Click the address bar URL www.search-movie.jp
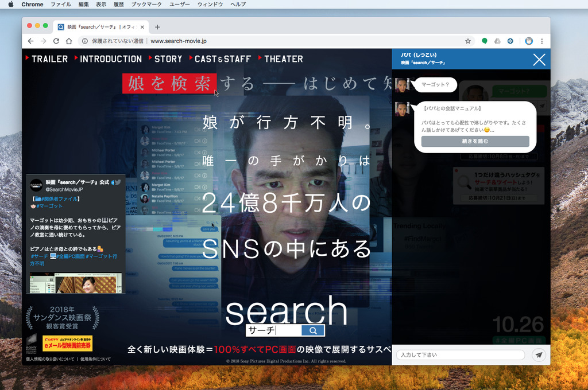Image resolution: width=588 pixels, height=390 pixels. coord(179,41)
